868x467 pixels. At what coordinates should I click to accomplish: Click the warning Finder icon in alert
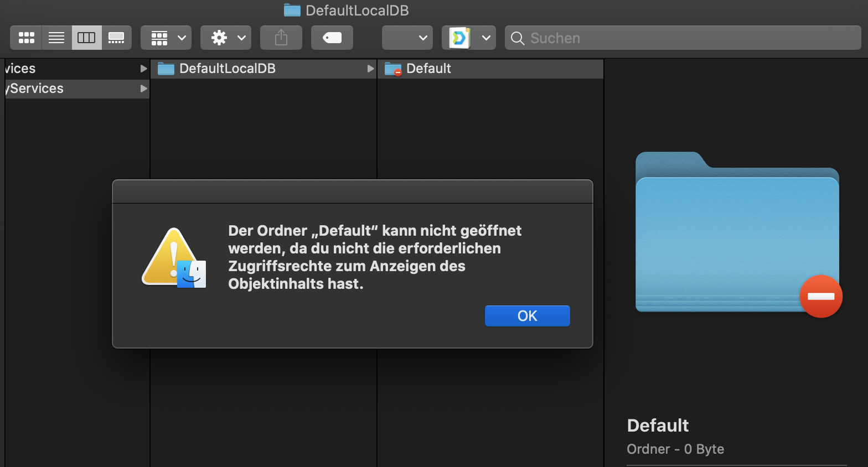(x=174, y=258)
